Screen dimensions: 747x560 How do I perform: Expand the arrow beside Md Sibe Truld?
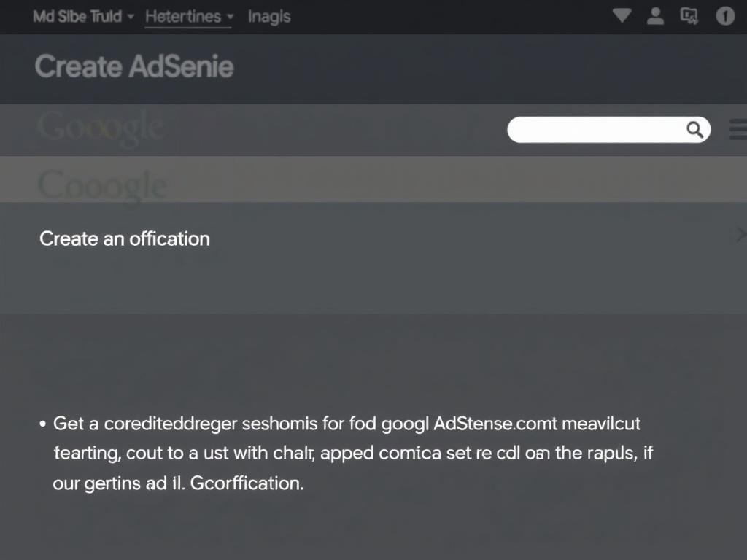131,16
